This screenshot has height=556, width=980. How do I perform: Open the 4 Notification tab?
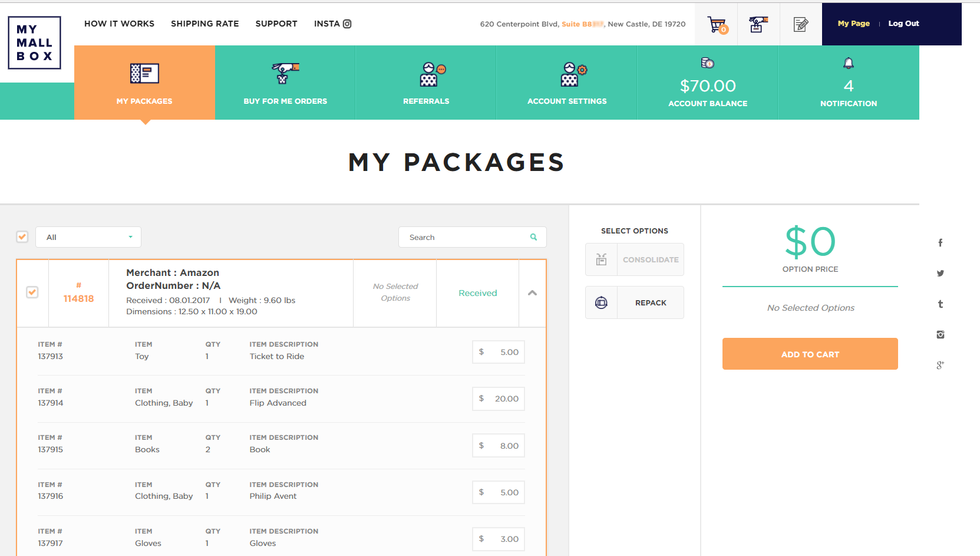[x=849, y=83]
